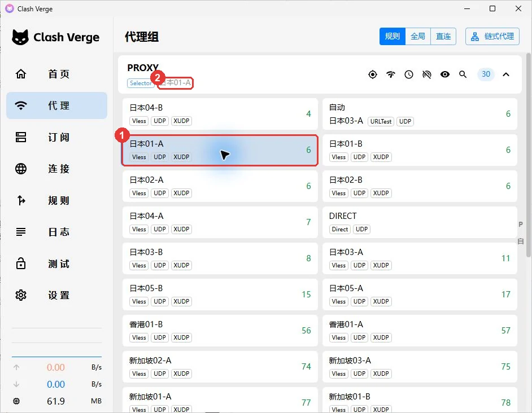Viewport: 532px width, 413px height.
Task: Select the 日本02-B proxy node
Action: tap(420, 186)
